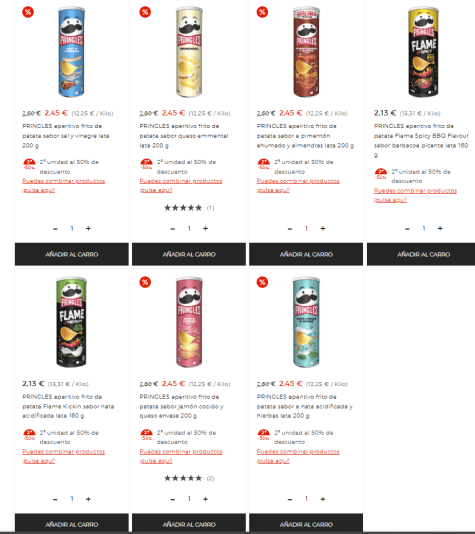Add Flame Spicy BBQ Pringles to cart
475x534 pixels.
click(x=421, y=254)
